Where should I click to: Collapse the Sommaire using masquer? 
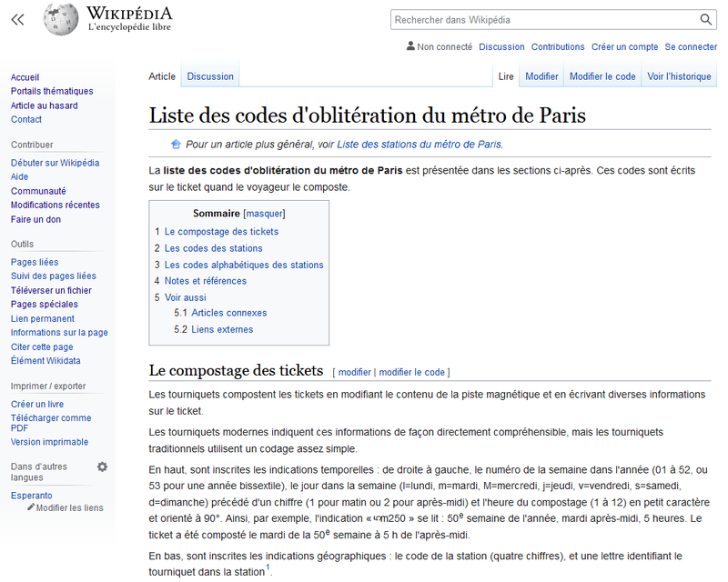point(265,213)
